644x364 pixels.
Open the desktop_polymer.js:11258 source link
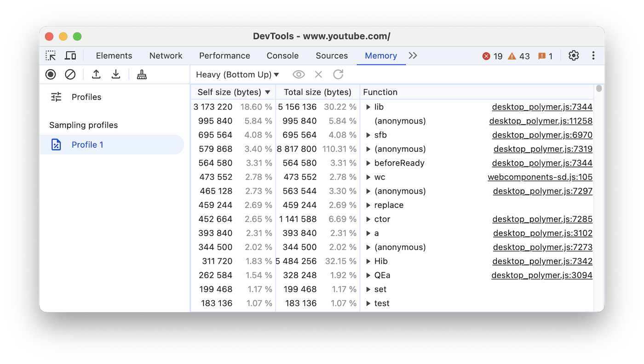pos(540,121)
